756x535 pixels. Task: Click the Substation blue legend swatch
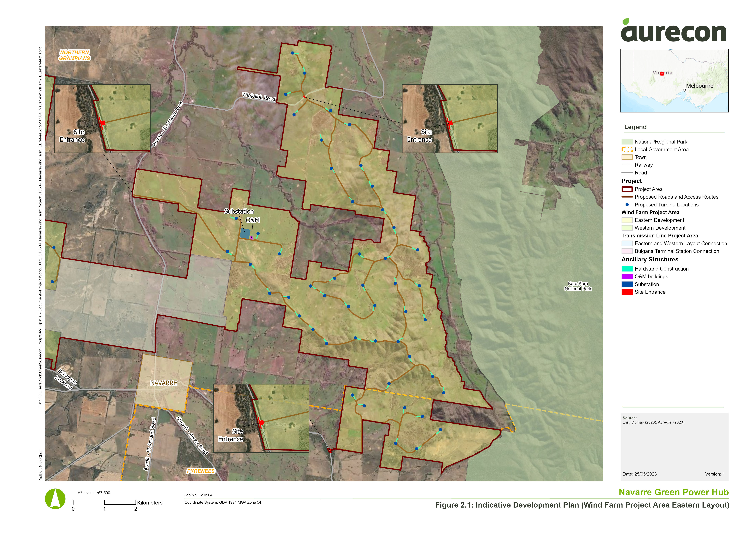627,284
